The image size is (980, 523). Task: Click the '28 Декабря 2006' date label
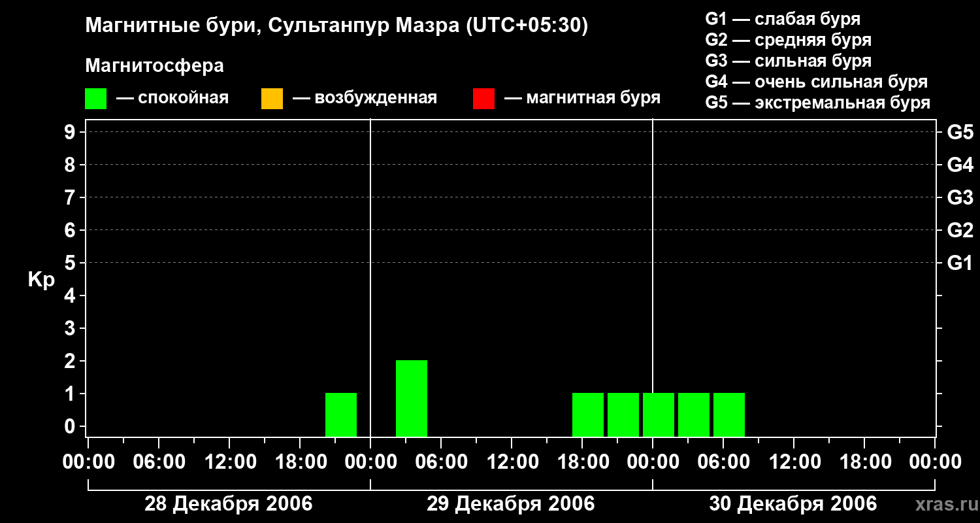pyautogui.click(x=229, y=504)
